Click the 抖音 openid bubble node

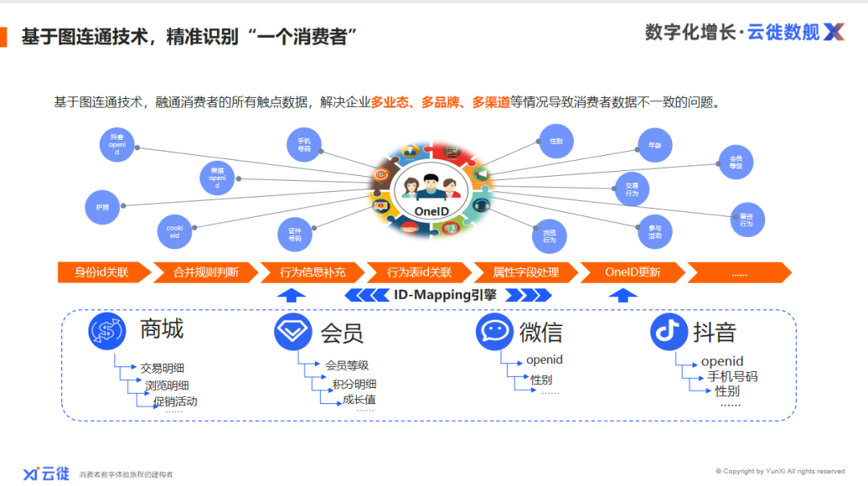pos(117,145)
